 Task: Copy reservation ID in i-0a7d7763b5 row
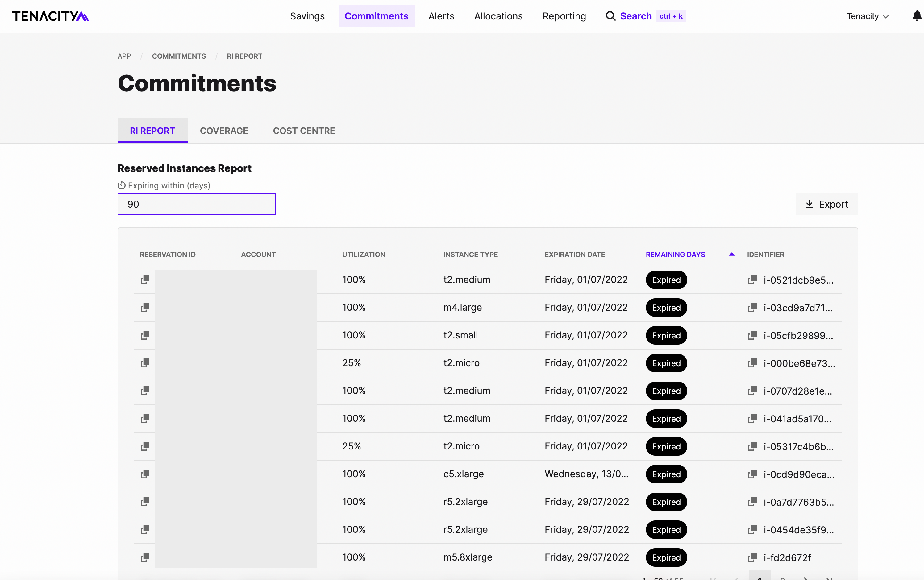[145, 502]
